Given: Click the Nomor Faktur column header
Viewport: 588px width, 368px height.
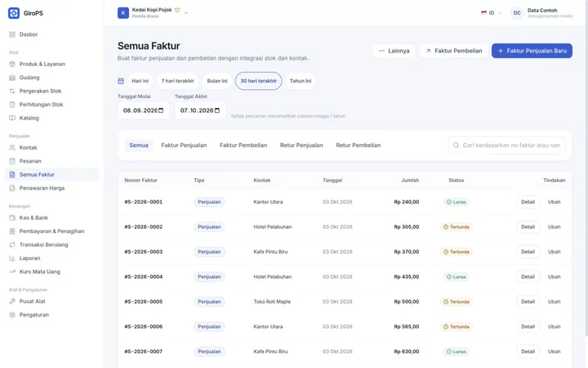Looking at the screenshot, I should (141, 181).
